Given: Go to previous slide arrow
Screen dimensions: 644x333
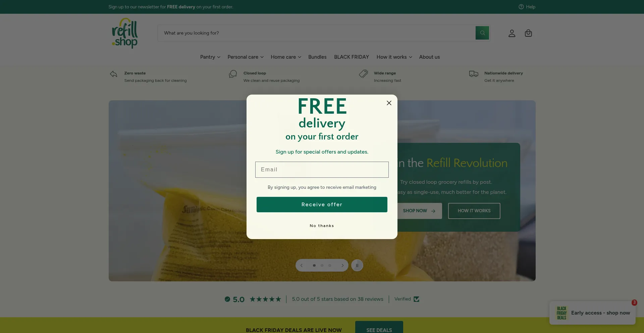Looking at the screenshot, I should pos(301,265).
